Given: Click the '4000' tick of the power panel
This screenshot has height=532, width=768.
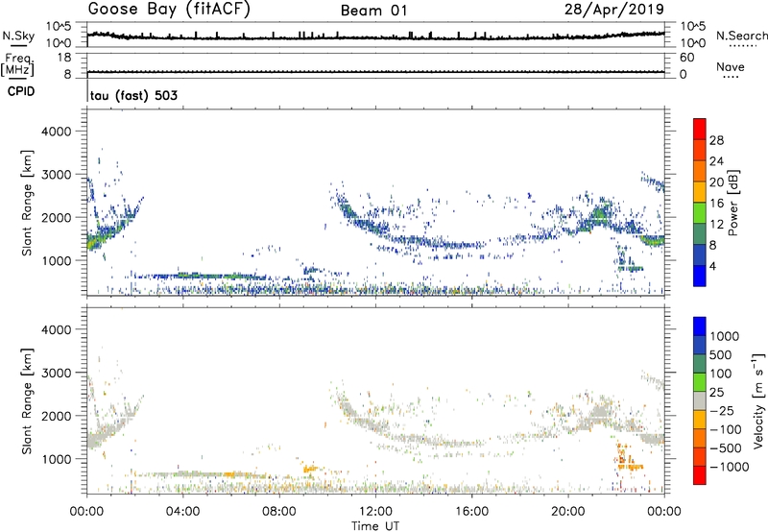Looking at the screenshot, I should [x=57, y=132].
